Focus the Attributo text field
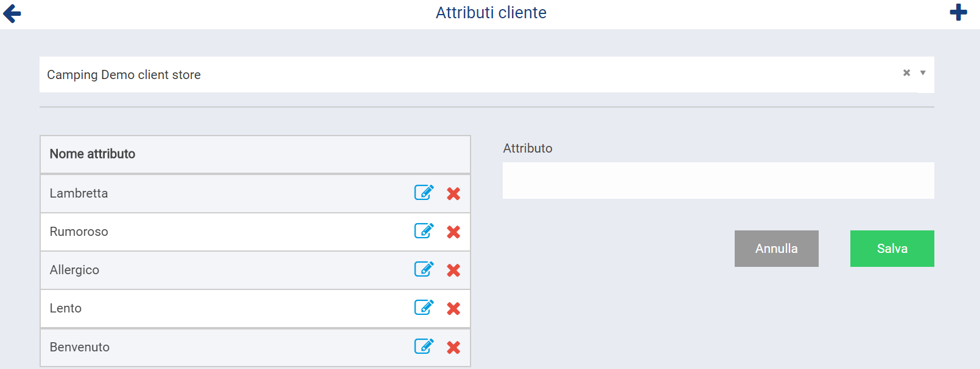The height and width of the screenshot is (369, 980). click(718, 181)
